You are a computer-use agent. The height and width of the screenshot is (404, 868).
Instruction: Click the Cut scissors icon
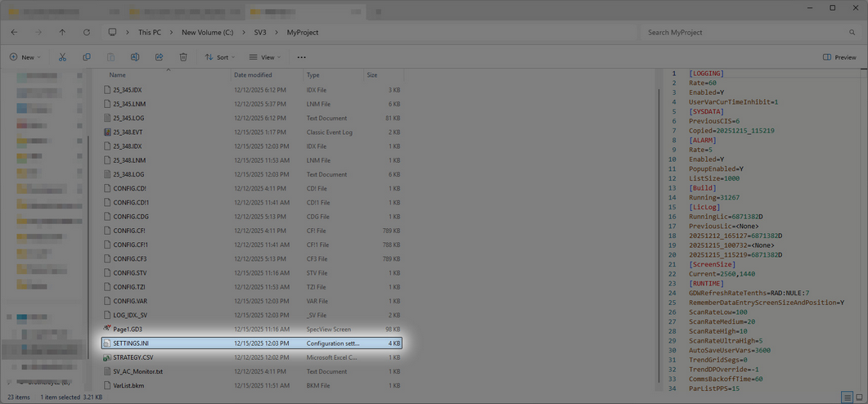click(x=62, y=57)
